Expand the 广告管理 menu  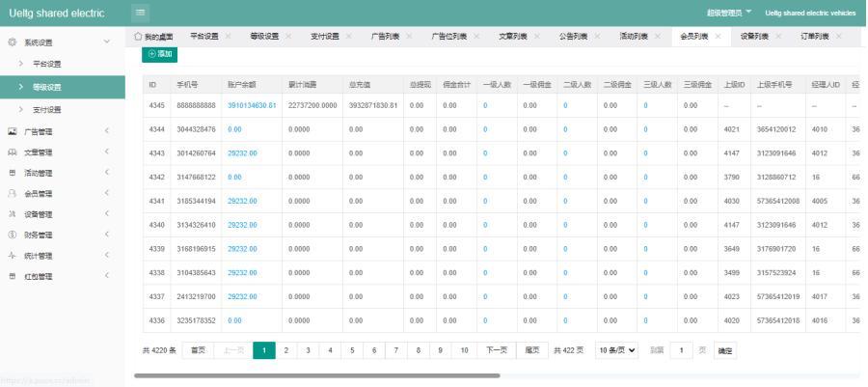[x=107, y=131]
